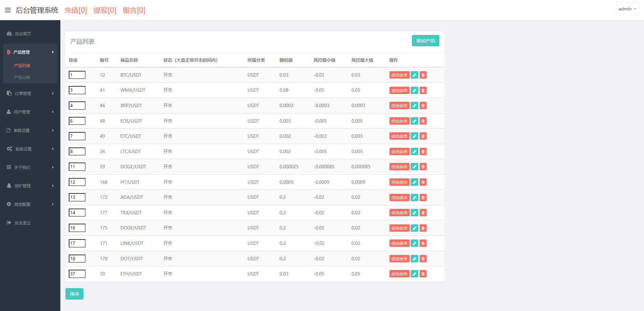644x311 pixels.
Task: Click the hamburger menu icon in header
Action: coord(8,10)
